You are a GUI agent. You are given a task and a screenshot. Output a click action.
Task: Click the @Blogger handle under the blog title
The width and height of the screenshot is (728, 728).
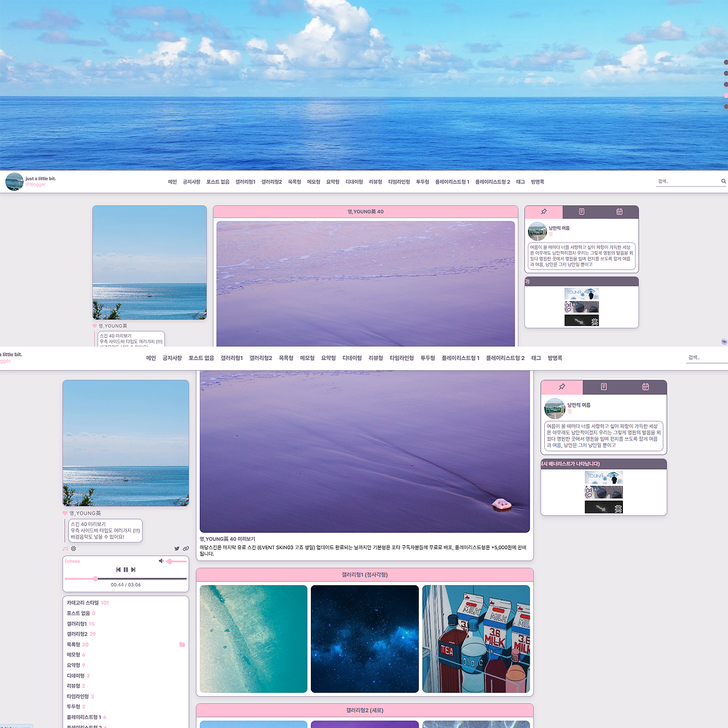click(36, 185)
